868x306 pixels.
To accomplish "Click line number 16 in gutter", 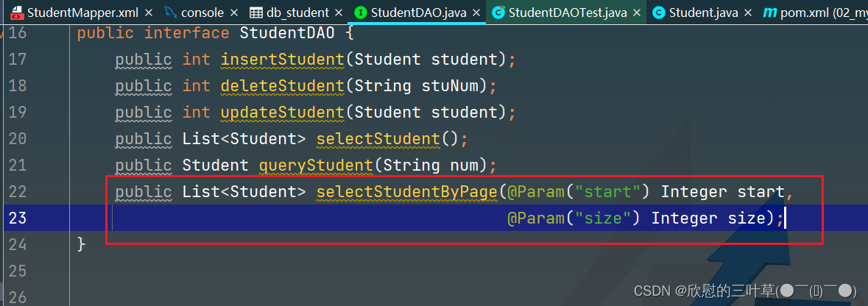I will click(18, 33).
